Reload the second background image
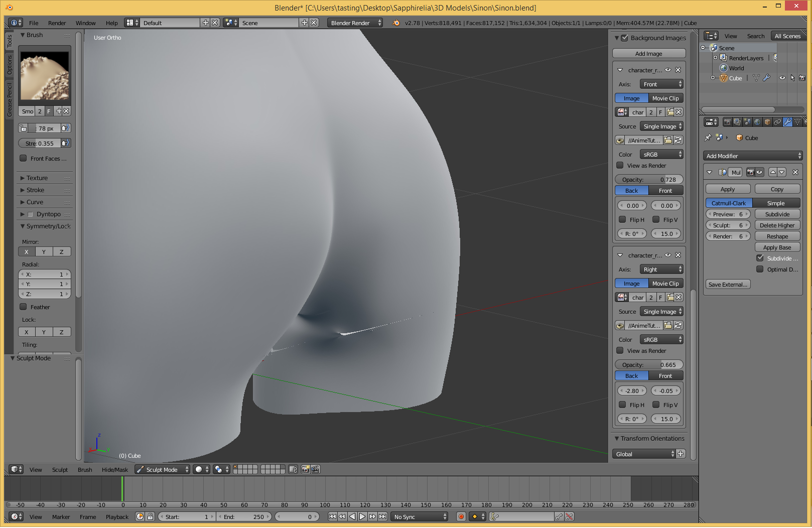The height and width of the screenshot is (528, 812). (678, 325)
